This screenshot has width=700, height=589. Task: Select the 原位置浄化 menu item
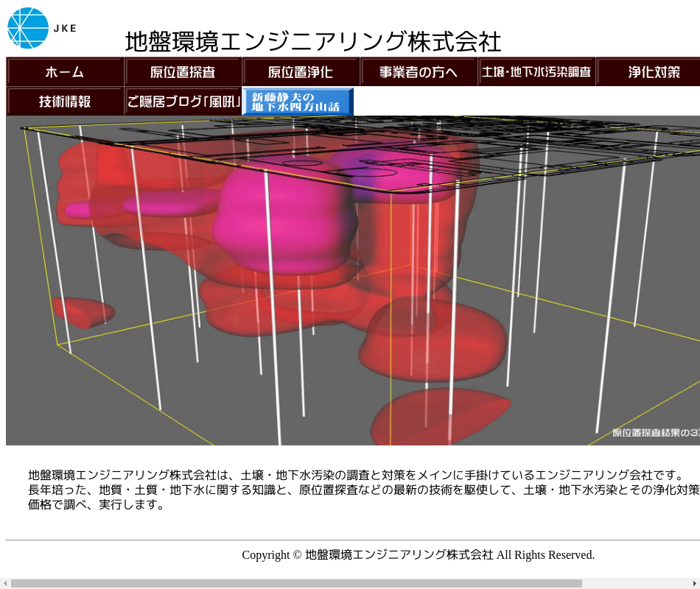pyautogui.click(x=301, y=72)
